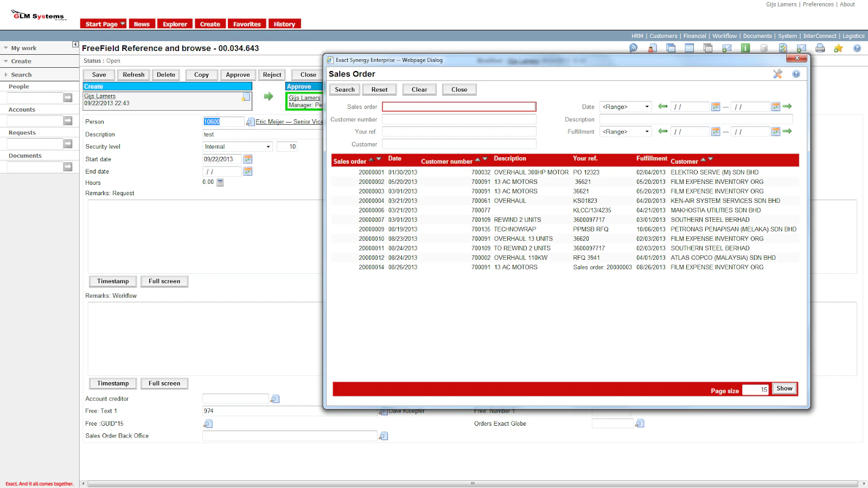Click Customer number input field in dialog
Viewport: 868px width, 488px height.
tap(459, 119)
